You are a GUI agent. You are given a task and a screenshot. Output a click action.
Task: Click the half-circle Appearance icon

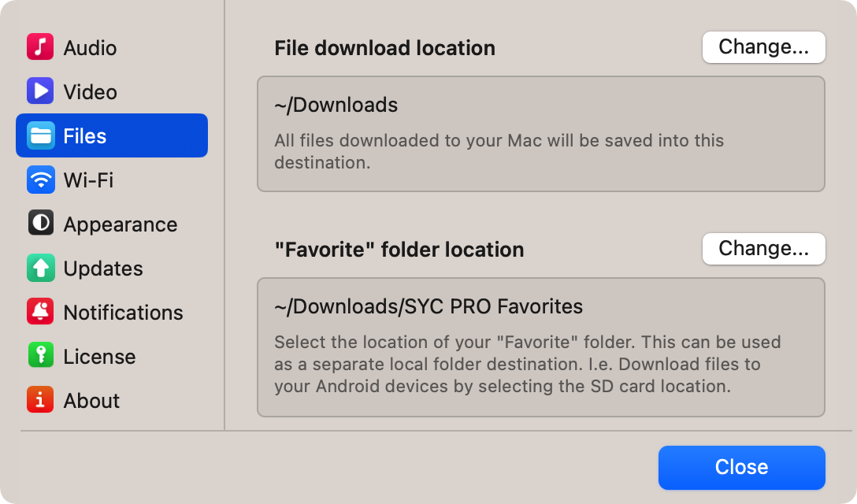pos(40,224)
